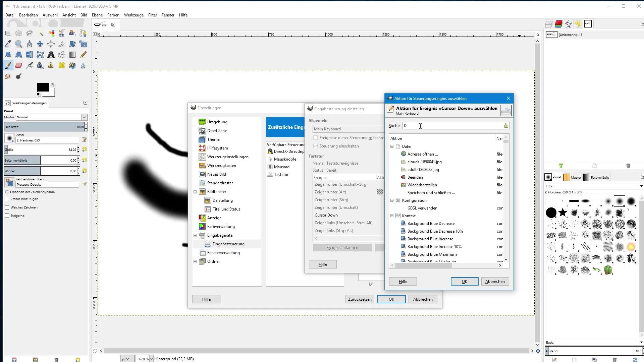Image resolution: width=644 pixels, height=362 pixels.
Task: Click Abbrechen in the Aktion auswählen dialog
Action: (x=495, y=282)
